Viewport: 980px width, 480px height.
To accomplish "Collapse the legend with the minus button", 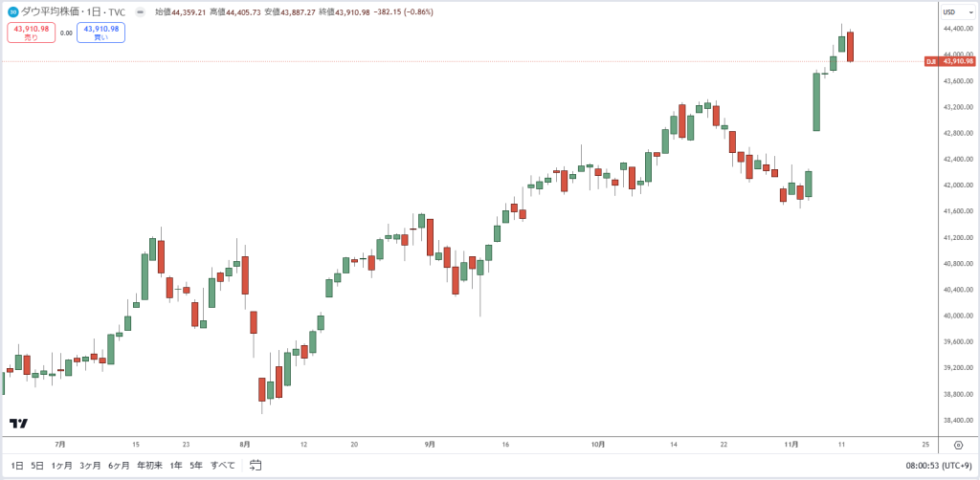I will (140, 11).
